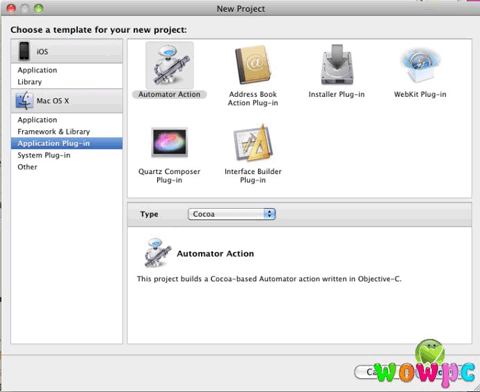Click the green zoom window button

click(39, 8)
